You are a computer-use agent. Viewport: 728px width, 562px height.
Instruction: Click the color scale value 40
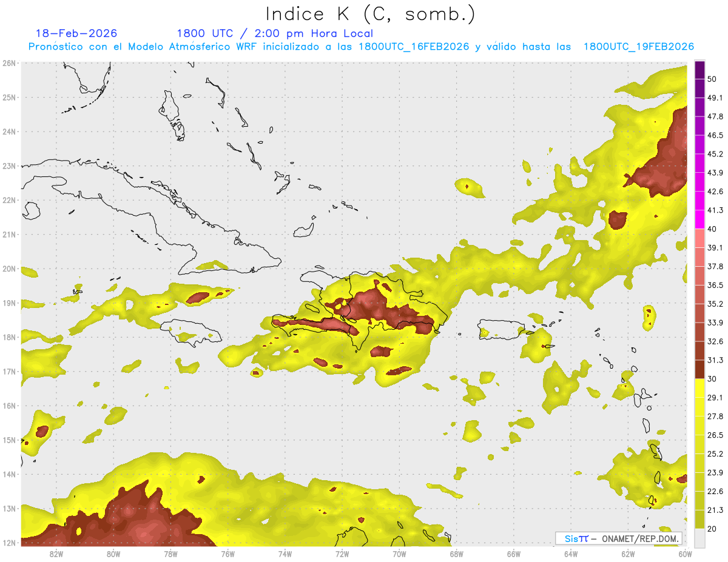(712, 229)
